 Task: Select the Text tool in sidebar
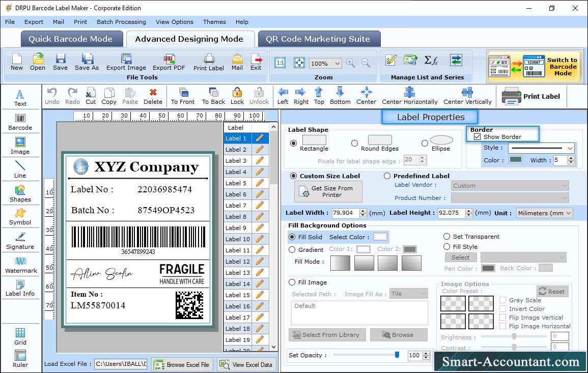[x=20, y=98]
